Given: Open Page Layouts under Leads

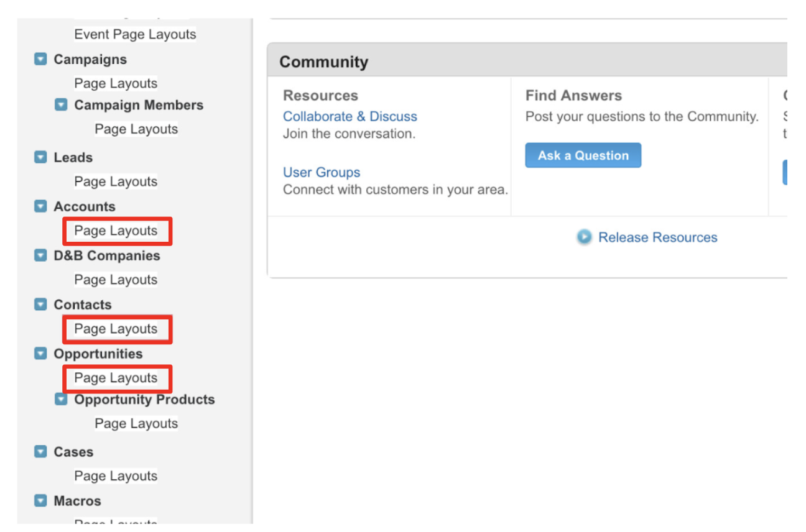Looking at the screenshot, I should coord(116,181).
